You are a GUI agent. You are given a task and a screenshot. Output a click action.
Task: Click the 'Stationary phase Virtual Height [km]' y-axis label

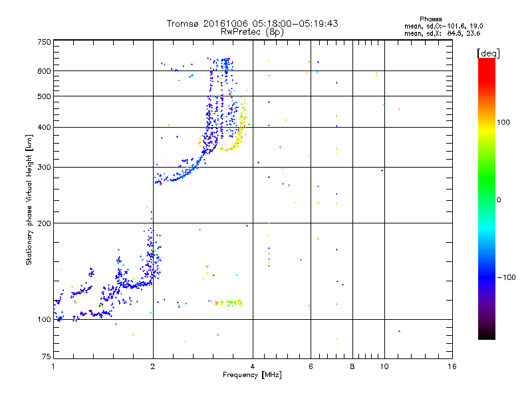click(x=29, y=200)
